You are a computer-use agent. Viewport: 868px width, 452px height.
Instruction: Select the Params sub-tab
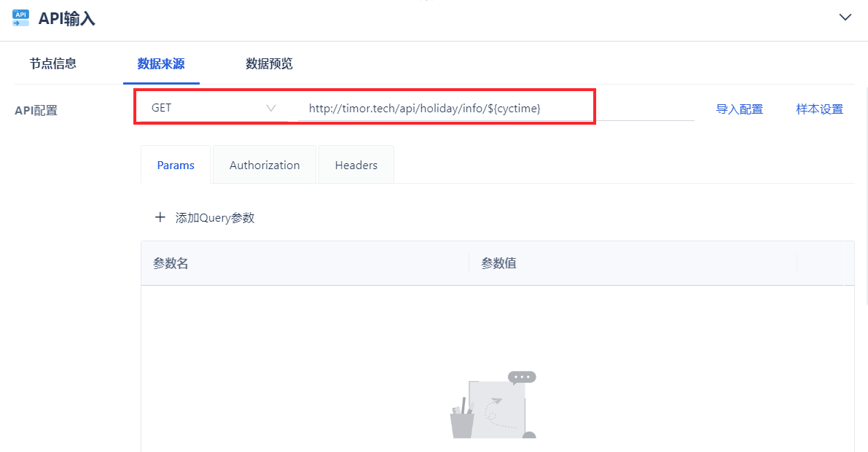(x=176, y=165)
